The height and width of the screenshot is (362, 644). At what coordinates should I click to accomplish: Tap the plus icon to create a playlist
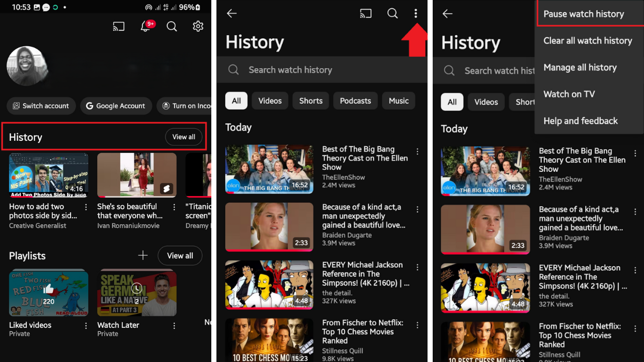[x=143, y=255]
